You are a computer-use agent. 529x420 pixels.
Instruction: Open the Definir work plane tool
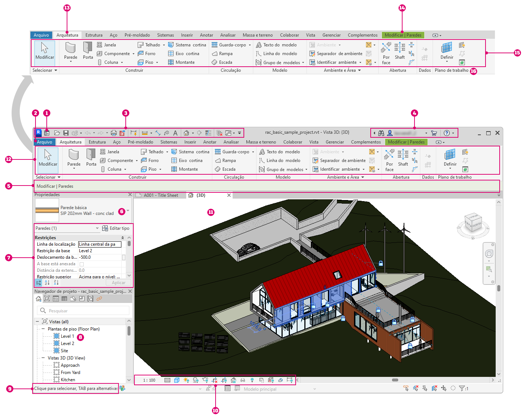(450, 159)
